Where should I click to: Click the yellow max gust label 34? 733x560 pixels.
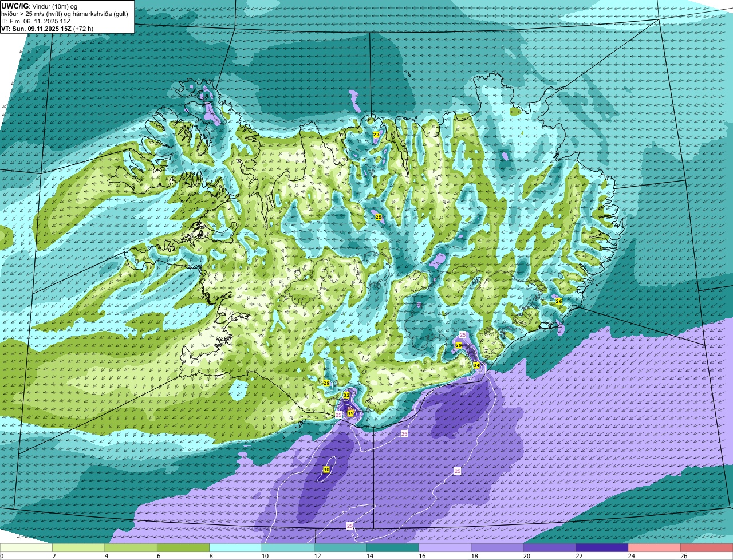pos(476,365)
